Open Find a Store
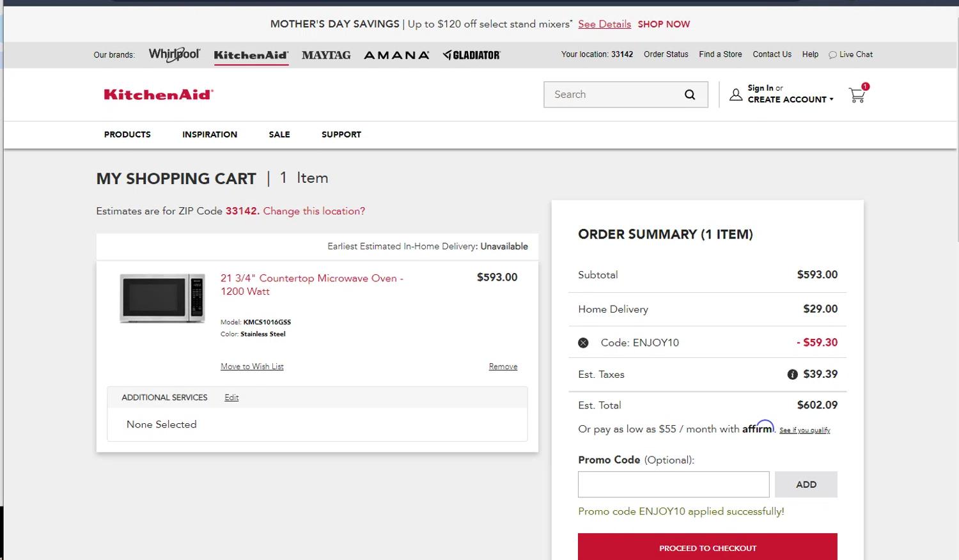The image size is (959, 560). pos(721,54)
